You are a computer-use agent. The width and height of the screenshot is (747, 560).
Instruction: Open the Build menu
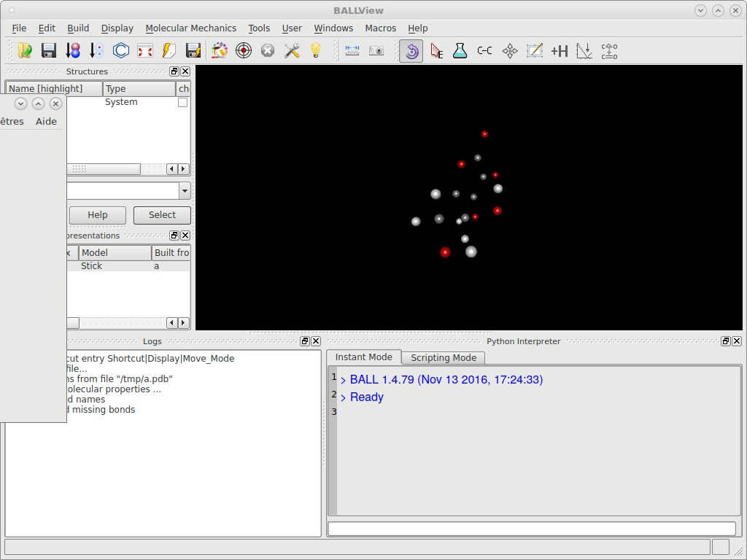coord(78,28)
